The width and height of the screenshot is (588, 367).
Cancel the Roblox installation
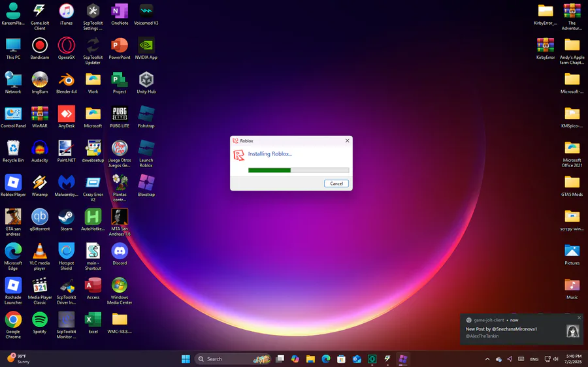pyautogui.click(x=336, y=183)
